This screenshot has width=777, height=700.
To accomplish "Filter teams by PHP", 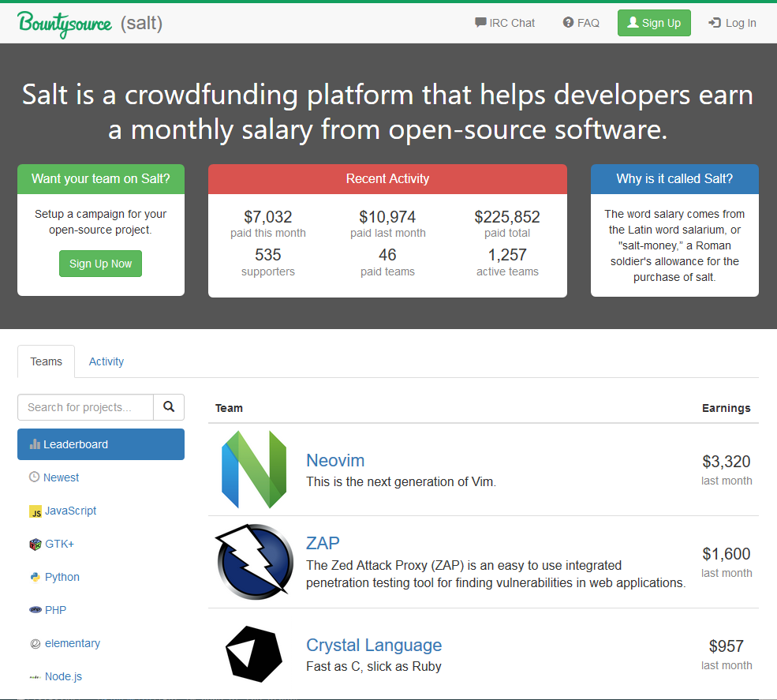I will pos(47,610).
